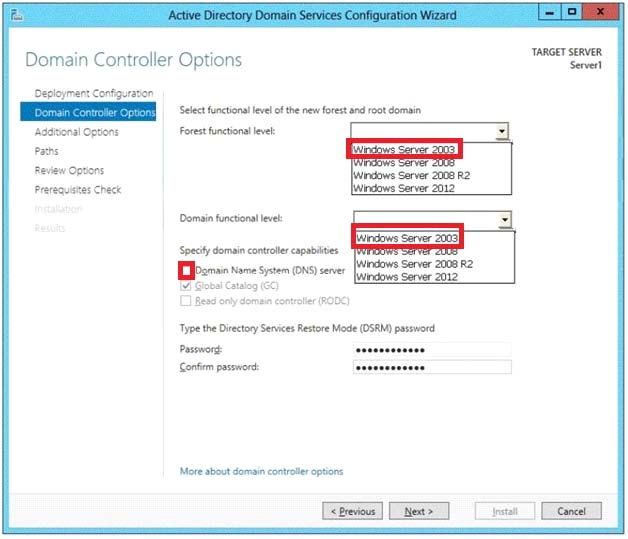Click the Previous button
Image resolution: width=628 pixels, height=539 pixels.
click(352, 511)
